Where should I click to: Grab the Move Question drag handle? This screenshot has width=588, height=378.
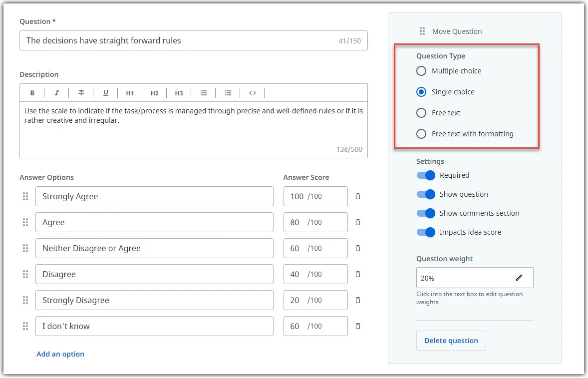(422, 31)
